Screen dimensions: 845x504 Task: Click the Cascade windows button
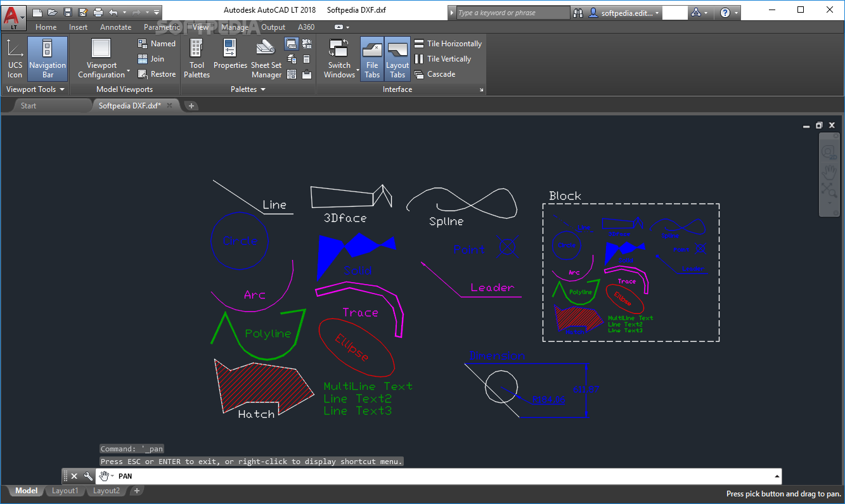coord(435,74)
